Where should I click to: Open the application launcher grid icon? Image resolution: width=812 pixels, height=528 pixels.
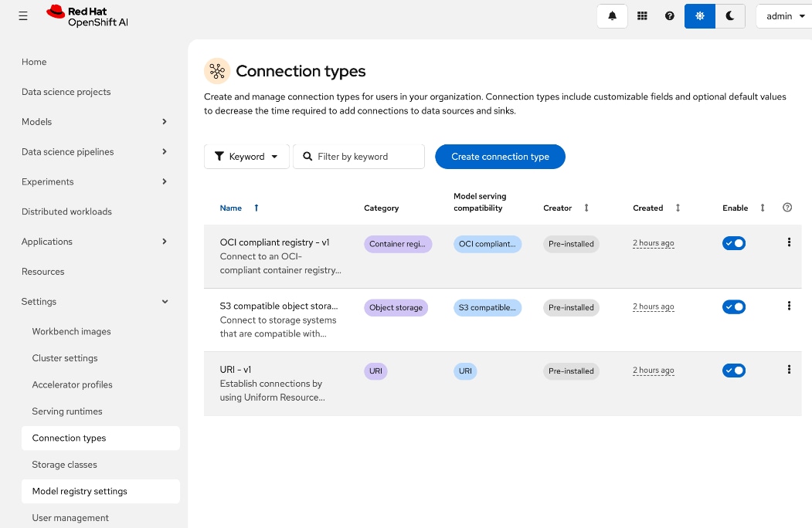click(642, 15)
